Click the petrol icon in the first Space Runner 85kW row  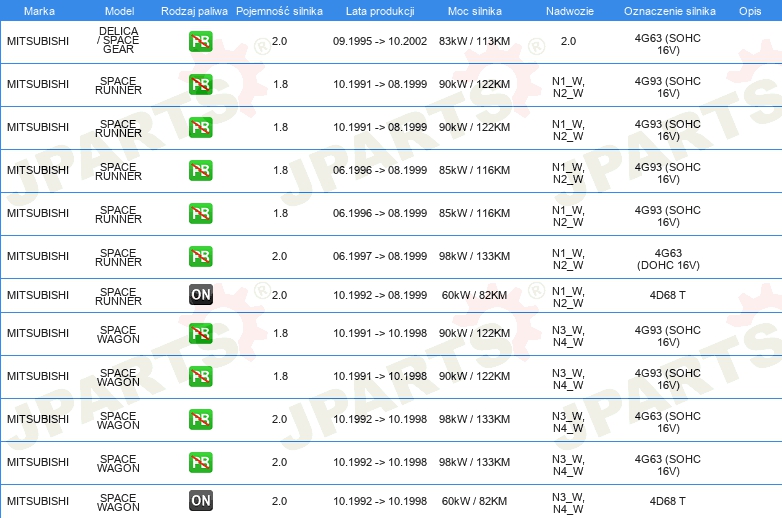[200, 171]
